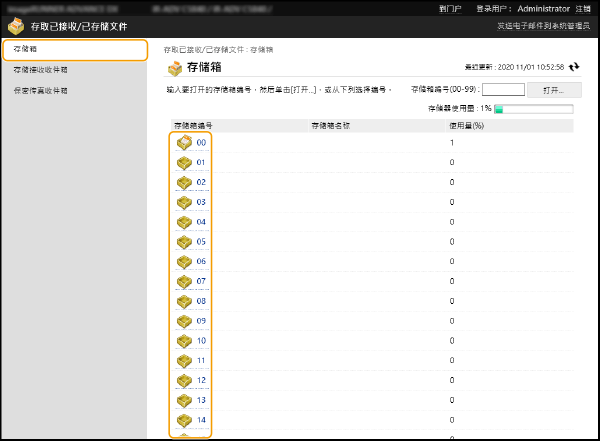Open storage box 00 icon
600x441 pixels.
coord(184,143)
